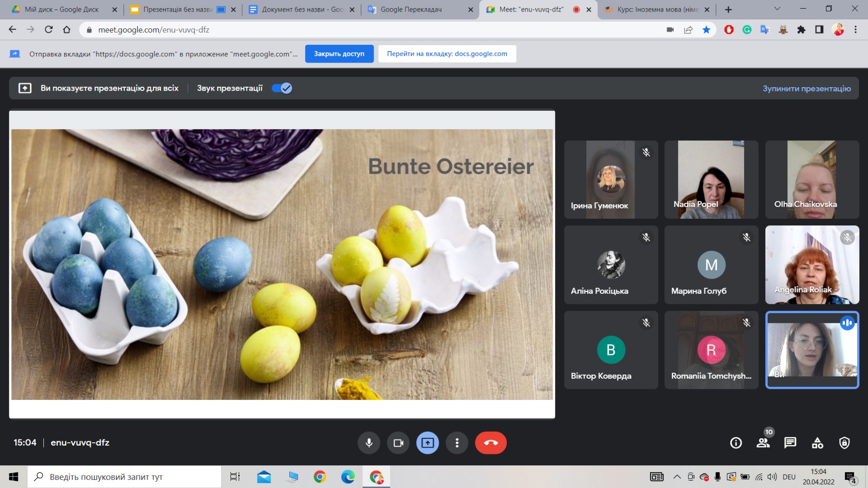The height and width of the screenshot is (488, 868).
Task: Show the participants list
Action: click(763, 443)
